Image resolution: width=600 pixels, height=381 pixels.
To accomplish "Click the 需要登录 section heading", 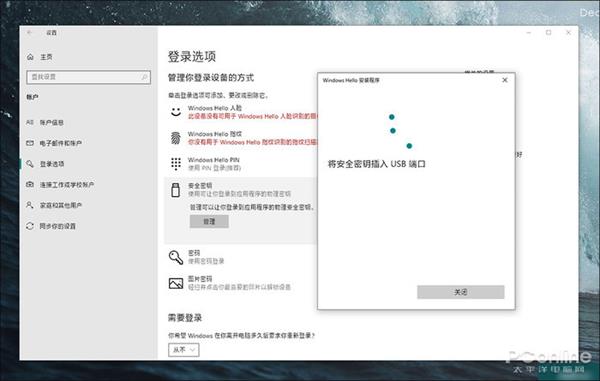I will click(x=185, y=318).
